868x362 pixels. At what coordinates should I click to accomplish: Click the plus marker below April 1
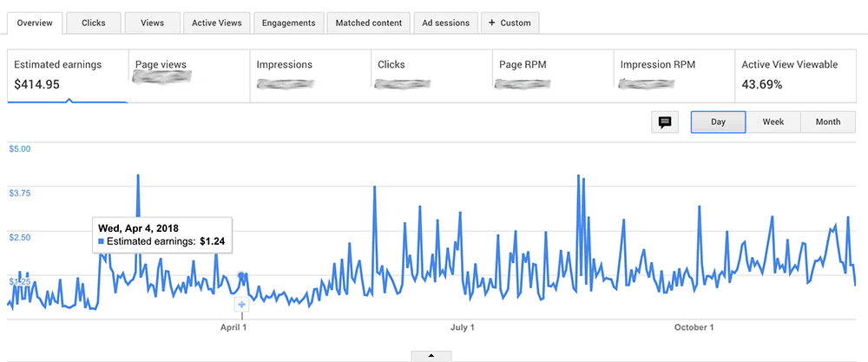242,305
